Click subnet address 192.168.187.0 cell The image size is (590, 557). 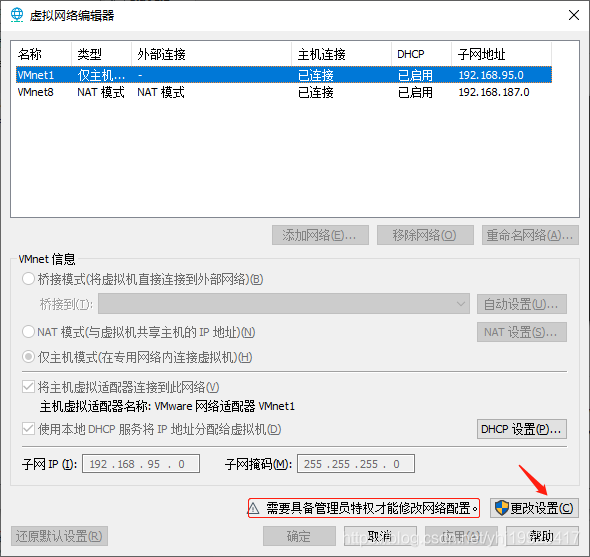(x=494, y=92)
